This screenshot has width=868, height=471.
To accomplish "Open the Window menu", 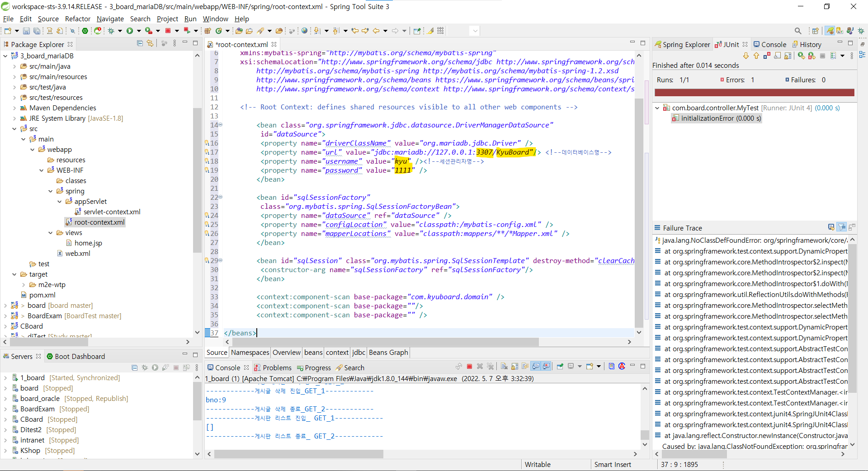I will [x=215, y=19].
